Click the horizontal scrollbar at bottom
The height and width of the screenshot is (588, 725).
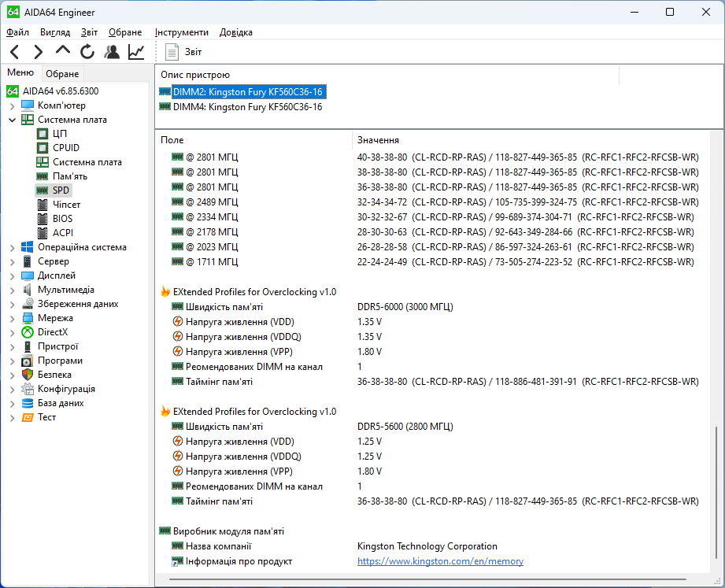click(427, 579)
